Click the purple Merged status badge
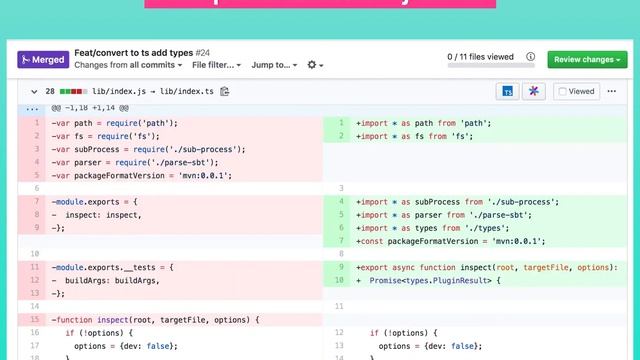The width and height of the screenshot is (640, 360). tap(43, 60)
